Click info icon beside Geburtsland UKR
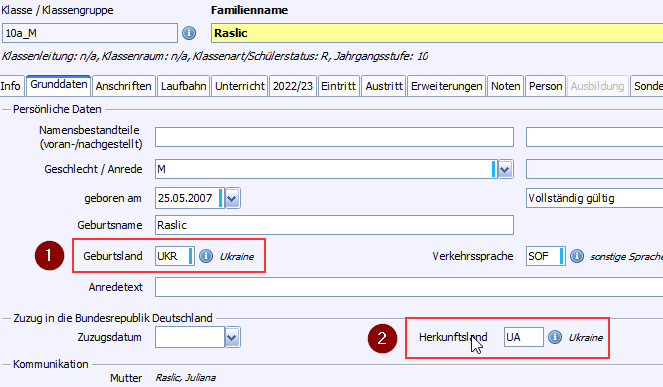Image resolution: width=663 pixels, height=387 pixels. (206, 256)
